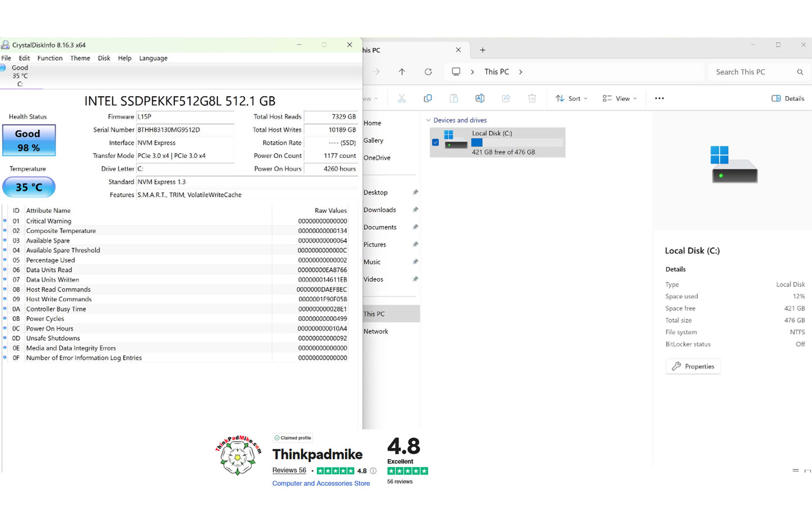Click the Rename icon in File Explorer toolbar

(x=480, y=98)
